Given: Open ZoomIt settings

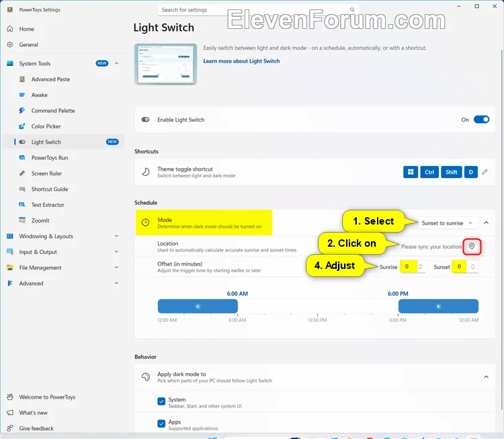Looking at the screenshot, I should coord(40,221).
